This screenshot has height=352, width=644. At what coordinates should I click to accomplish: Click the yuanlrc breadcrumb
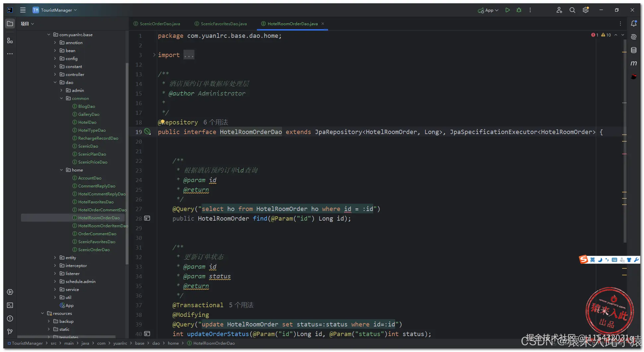pyautogui.click(x=120, y=343)
